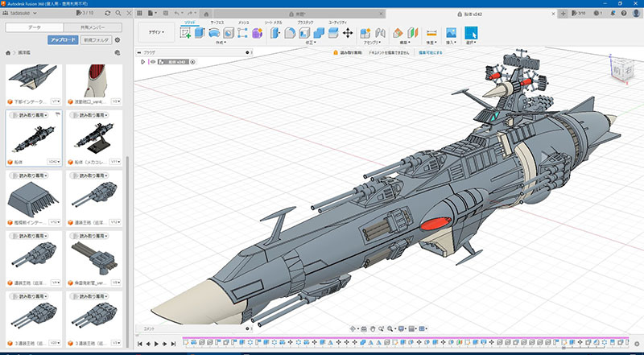Toggle visibility eye of 船体 v242
Screen dimensions: 644x355
coord(153,62)
